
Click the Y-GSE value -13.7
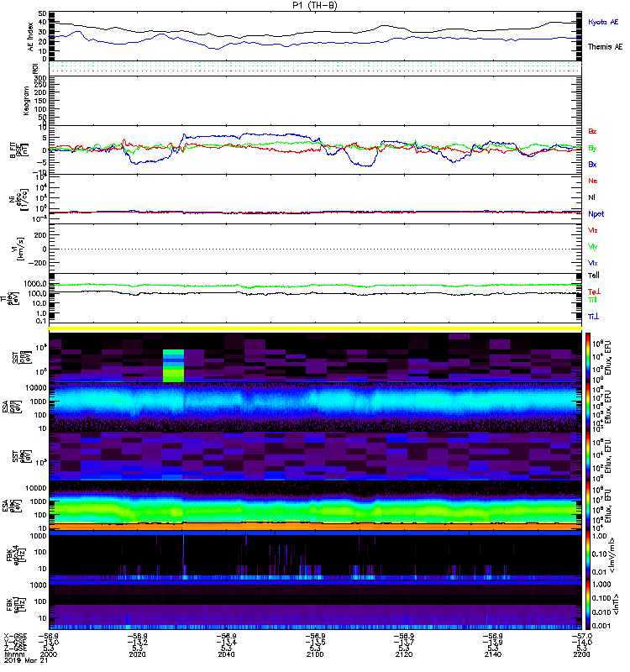tap(404, 642)
